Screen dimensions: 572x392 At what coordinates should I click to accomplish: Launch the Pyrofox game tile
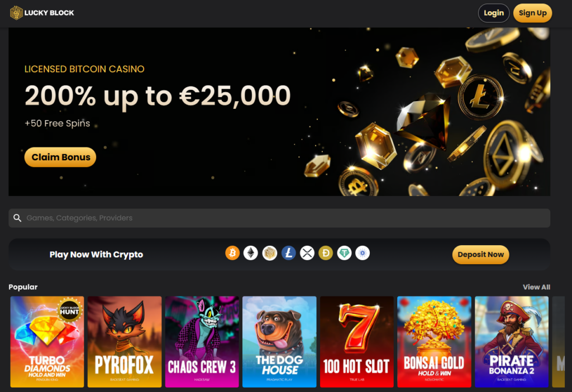point(125,342)
